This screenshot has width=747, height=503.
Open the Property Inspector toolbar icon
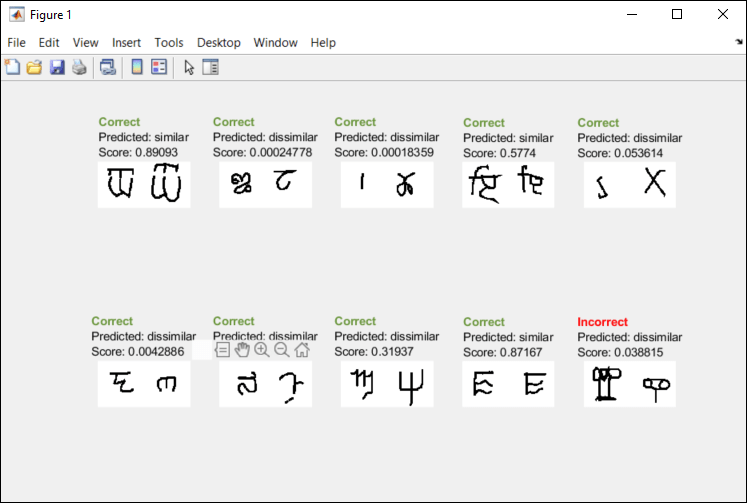[211, 68]
